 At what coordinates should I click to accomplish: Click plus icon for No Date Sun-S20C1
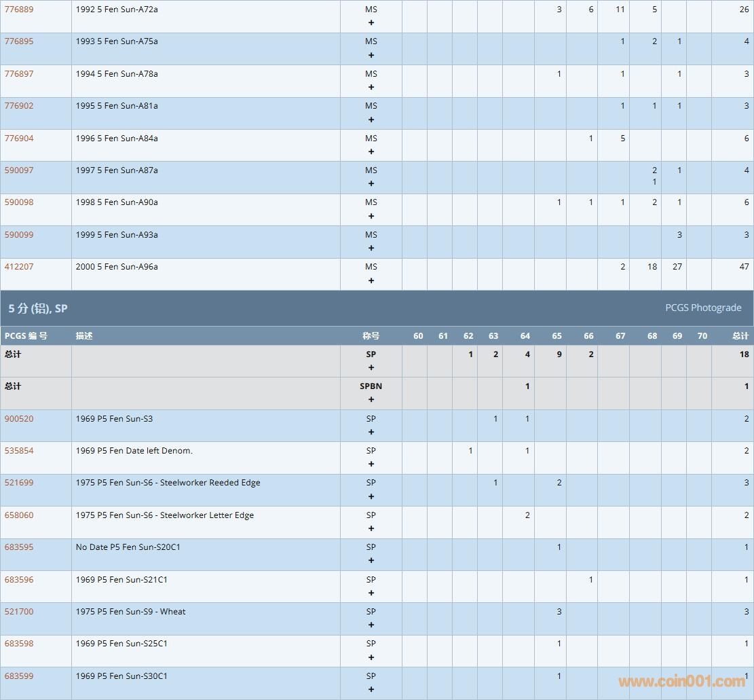[x=371, y=560]
